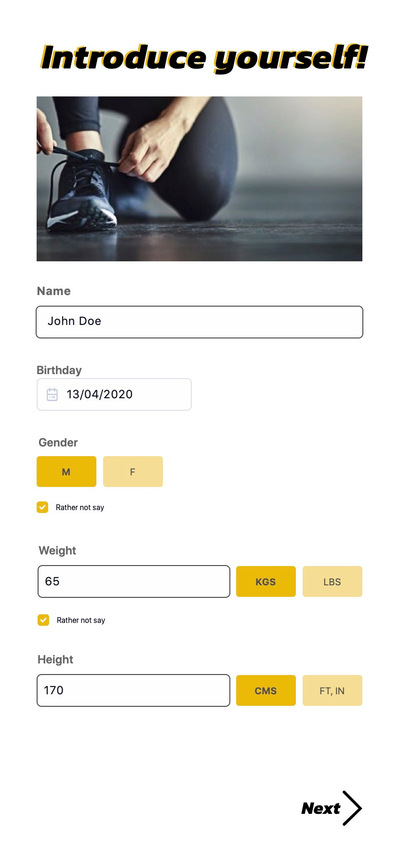Viewport: 399px width, 864px height.
Task: Switch weight unit to LBS
Action: (332, 581)
